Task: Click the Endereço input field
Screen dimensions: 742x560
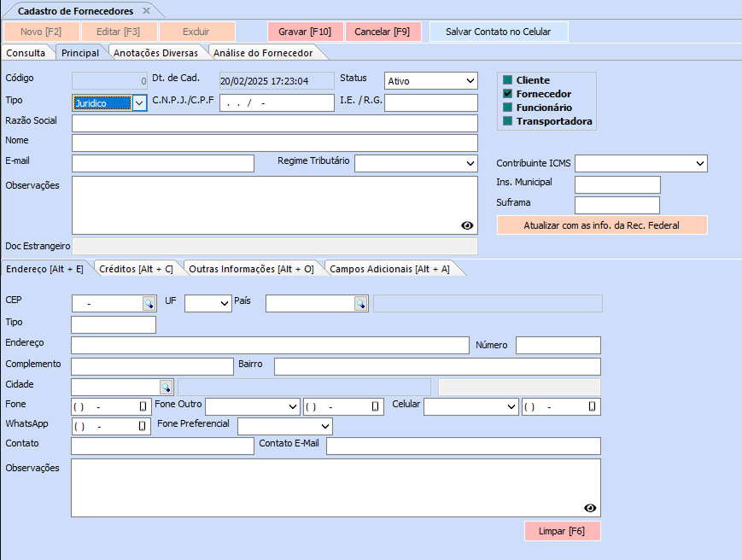Action: pos(270,345)
